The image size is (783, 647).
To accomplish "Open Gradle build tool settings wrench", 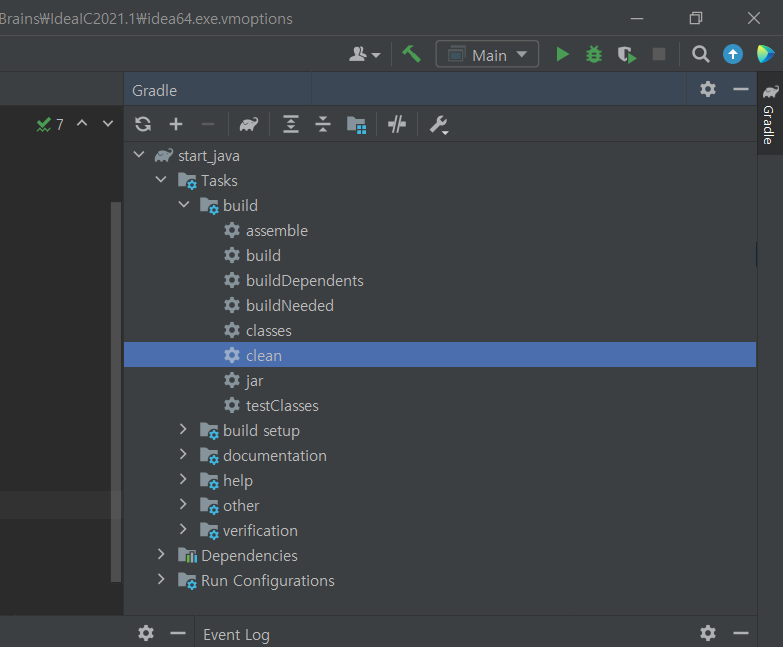I will point(439,124).
